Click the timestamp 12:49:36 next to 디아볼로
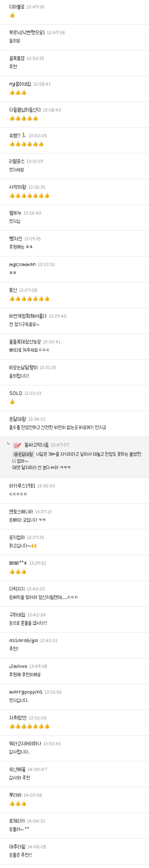Screen dimensions: 149x868 35,7
